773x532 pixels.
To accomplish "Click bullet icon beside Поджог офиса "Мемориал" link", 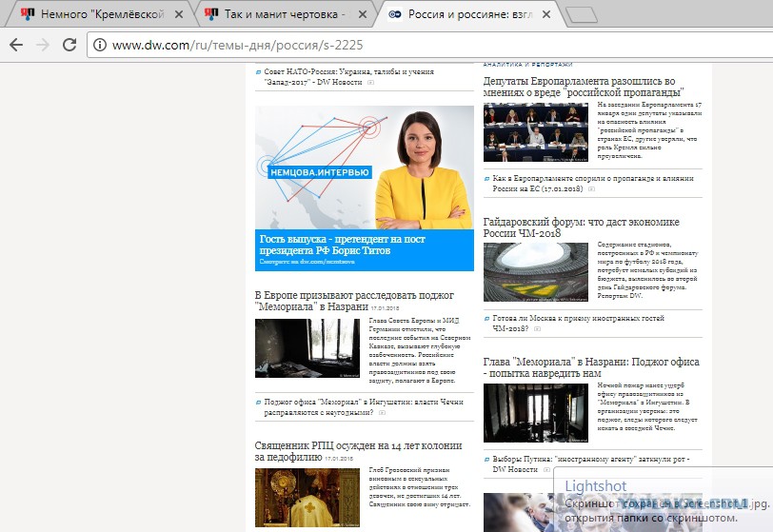I will point(258,402).
